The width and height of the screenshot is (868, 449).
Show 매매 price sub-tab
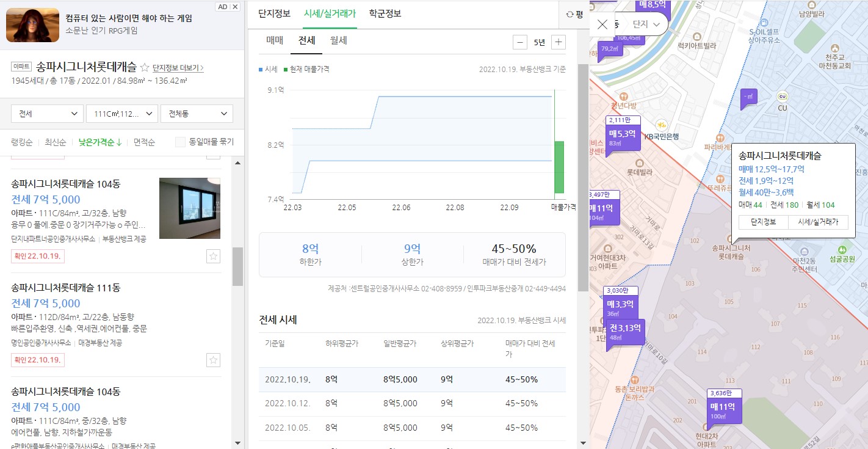tap(275, 40)
